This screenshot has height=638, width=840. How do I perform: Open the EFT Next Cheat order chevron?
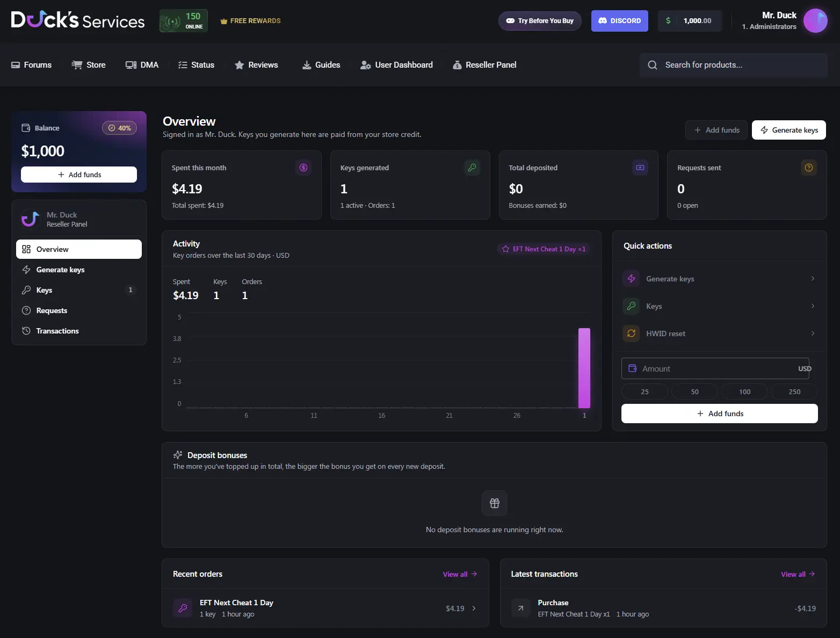coord(474,608)
